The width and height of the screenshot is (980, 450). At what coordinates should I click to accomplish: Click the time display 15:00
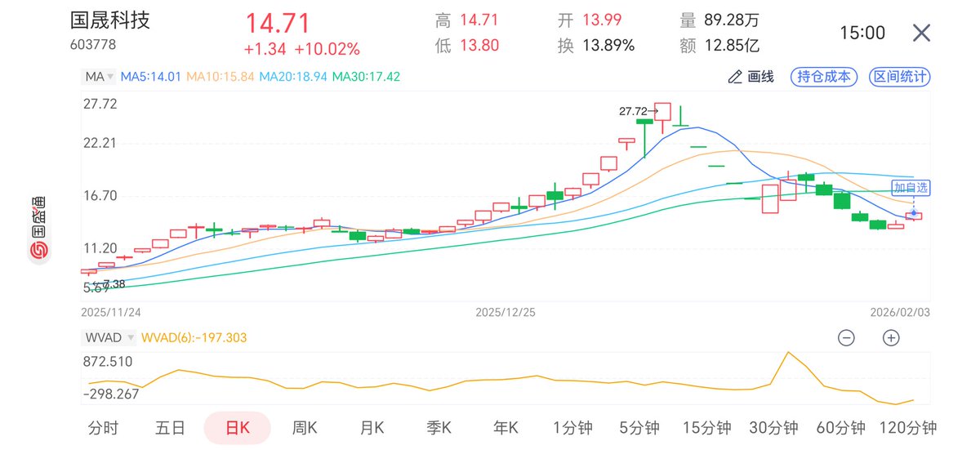tap(862, 33)
